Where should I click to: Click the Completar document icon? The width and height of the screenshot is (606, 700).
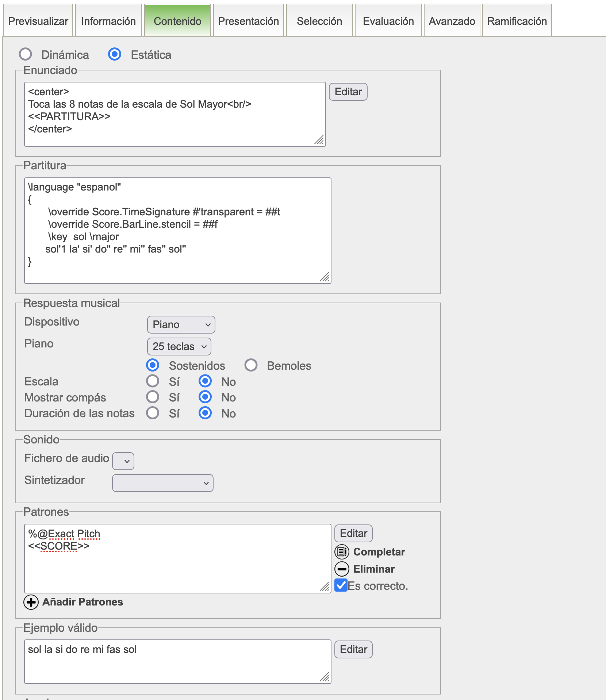[x=342, y=552]
